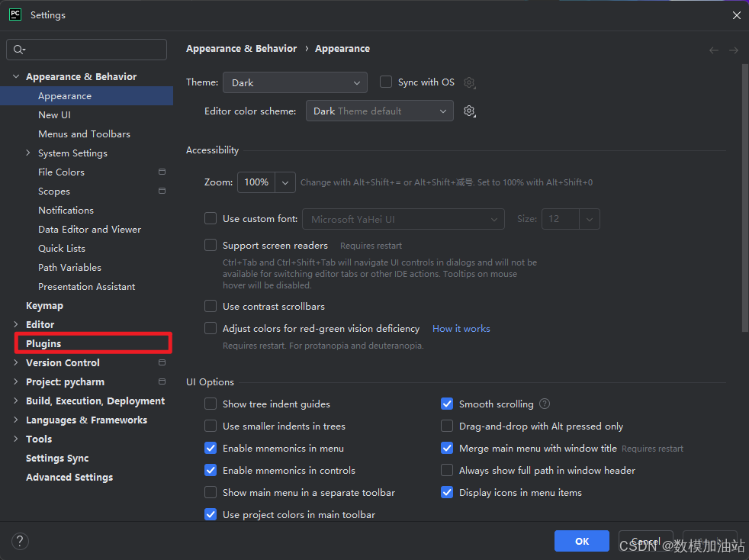Open the Plugins settings page
The height and width of the screenshot is (560, 749).
click(43, 343)
